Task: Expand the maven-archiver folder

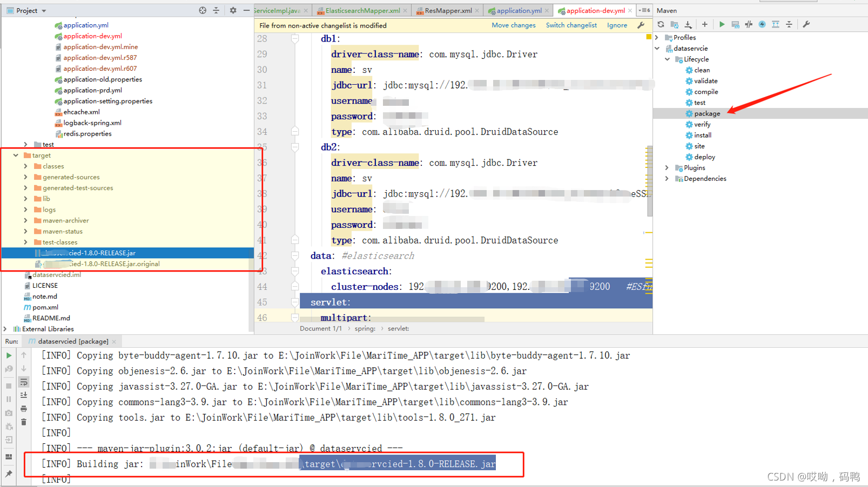Action: click(x=25, y=220)
